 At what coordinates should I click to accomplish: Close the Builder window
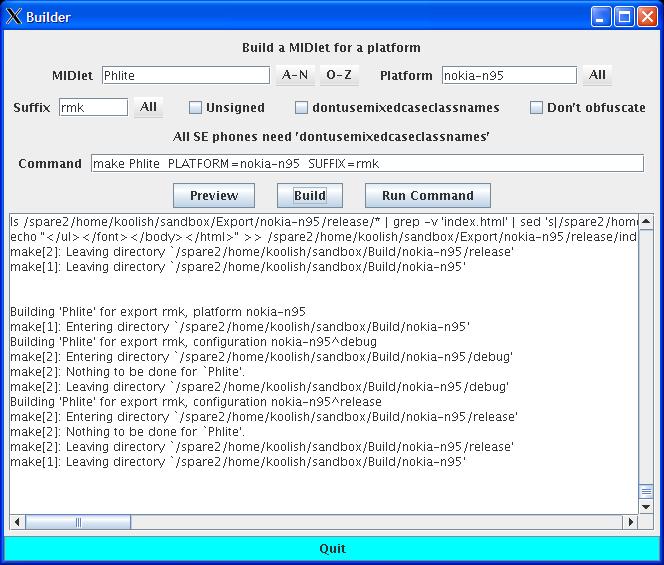[646, 16]
